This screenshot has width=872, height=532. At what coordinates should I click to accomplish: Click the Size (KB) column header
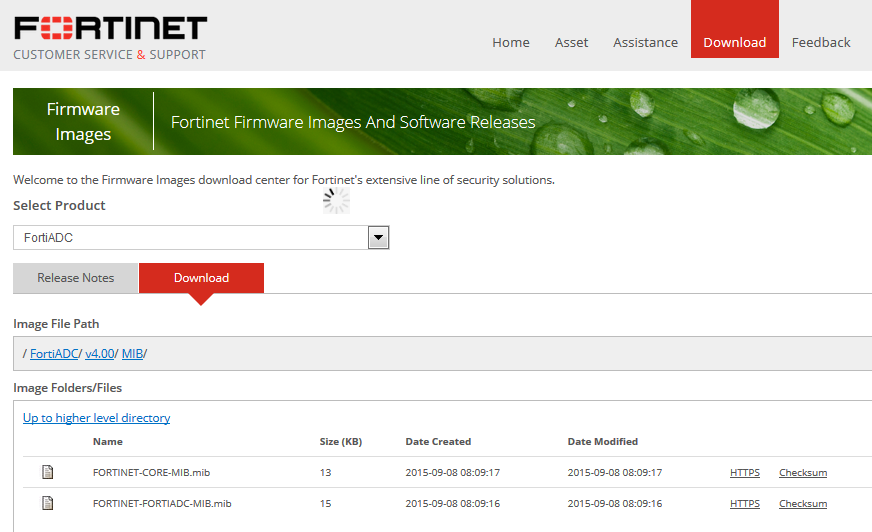tap(341, 441)
